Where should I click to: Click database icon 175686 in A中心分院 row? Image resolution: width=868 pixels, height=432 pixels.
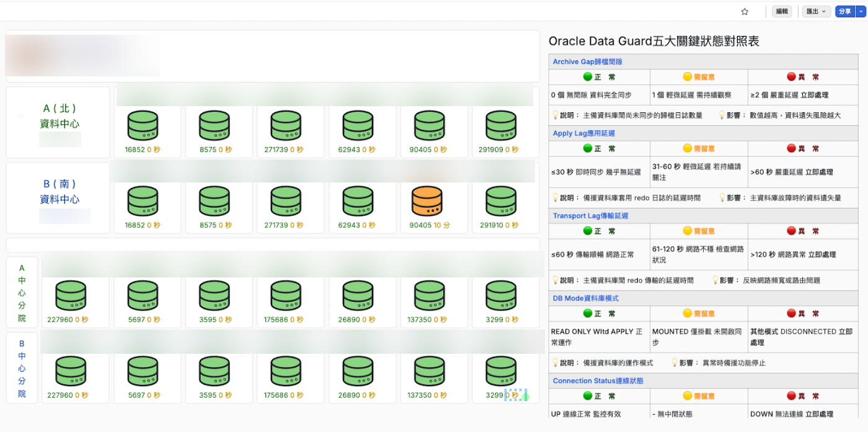click(286, 296)
